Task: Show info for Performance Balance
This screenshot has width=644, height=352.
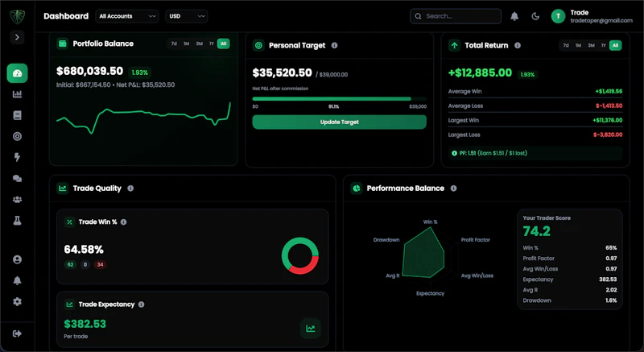Action: point(453,188)
